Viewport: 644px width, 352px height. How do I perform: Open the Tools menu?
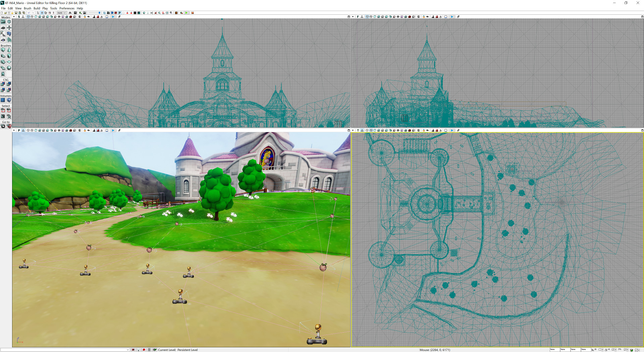point(54,8)
